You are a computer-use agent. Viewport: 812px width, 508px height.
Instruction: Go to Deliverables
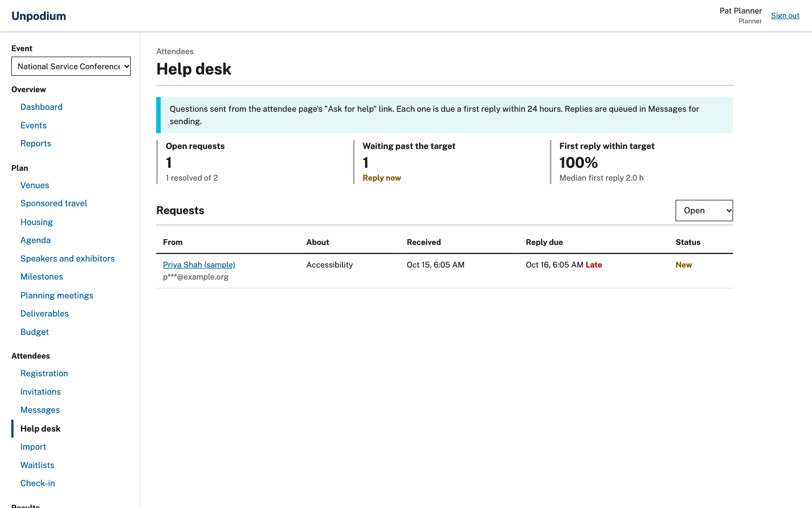44,313
